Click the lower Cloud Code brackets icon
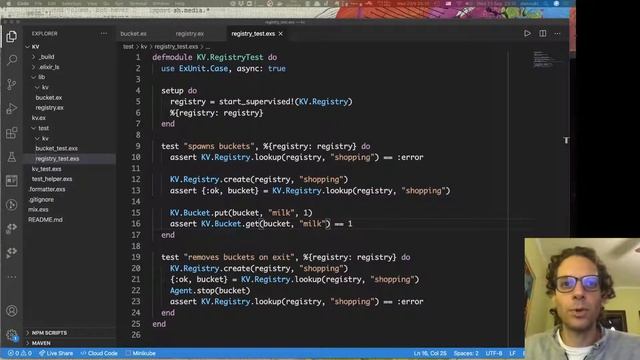Viewport: 640px width, 360px height. [12, 252]
